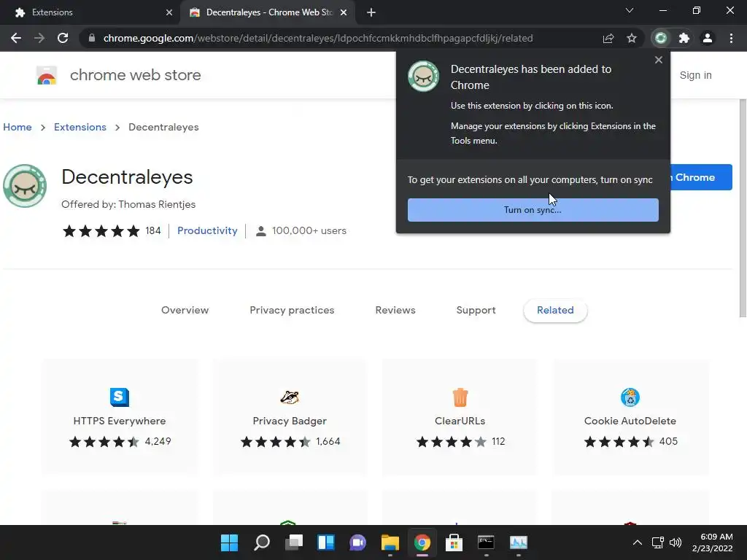747x560 pixels.
Task: Bookmark this page with the star icon
Action: [632, 38]
